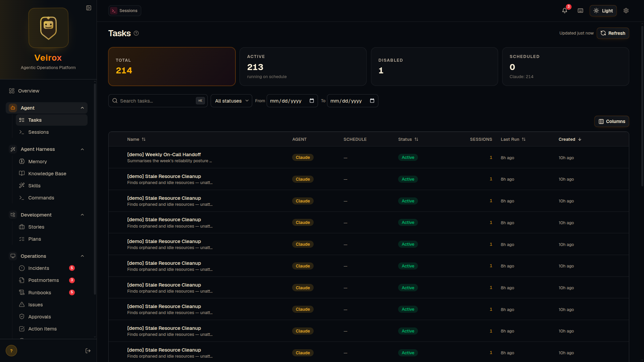Click the Sessions breadcrumb terminal icon
The height and width of the screenshot is (362, 644).
pos(114,11)
